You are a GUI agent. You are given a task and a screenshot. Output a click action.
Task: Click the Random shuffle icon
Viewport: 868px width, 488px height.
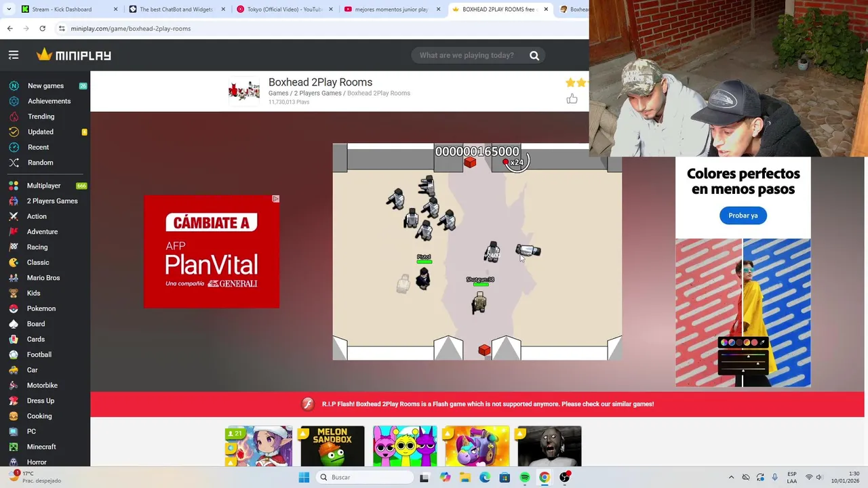14,163
